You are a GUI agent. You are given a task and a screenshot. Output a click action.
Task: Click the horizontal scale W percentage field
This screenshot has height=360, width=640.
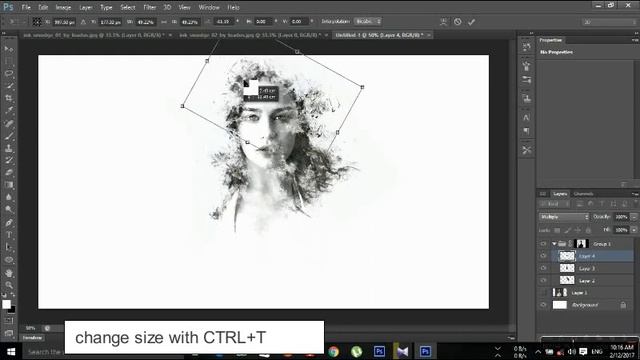[x=145, y=22]
